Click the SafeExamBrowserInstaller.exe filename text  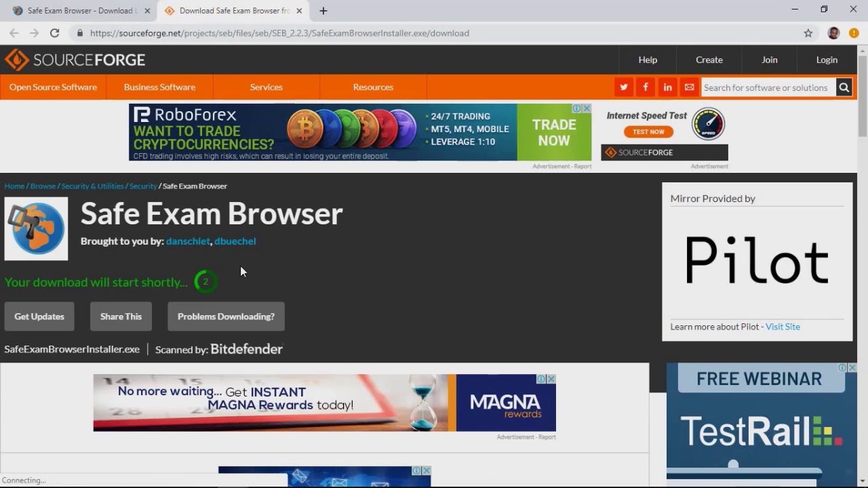pos(72,349)
